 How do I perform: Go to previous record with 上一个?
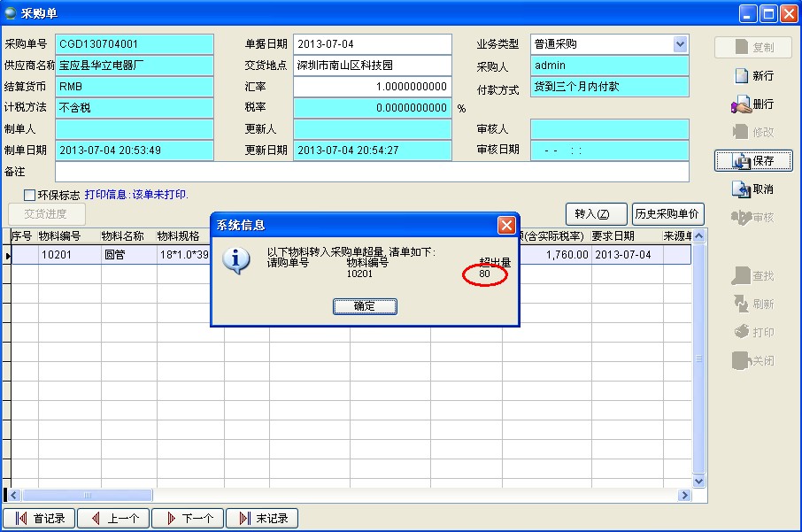pos(113,519)
